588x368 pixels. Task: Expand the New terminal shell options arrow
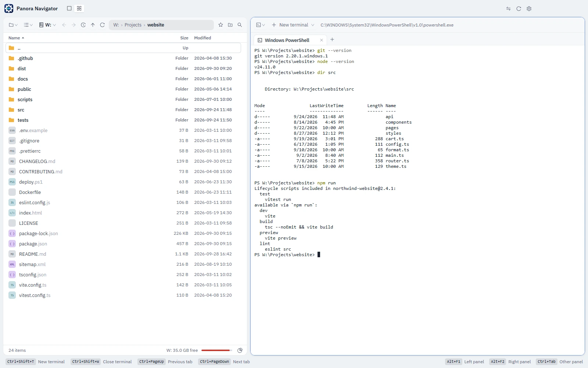[x=313, y=25]
